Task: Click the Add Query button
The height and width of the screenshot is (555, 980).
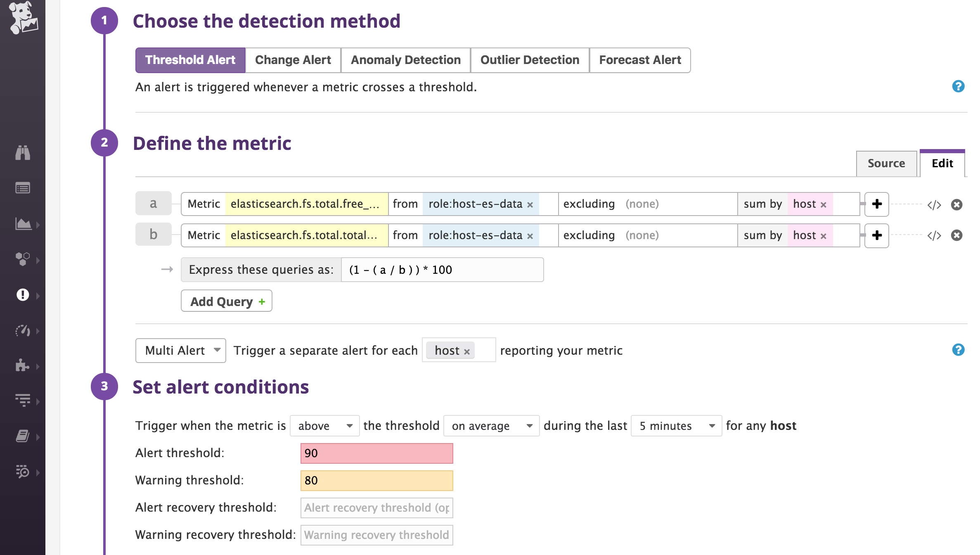Action: (226, 301)
